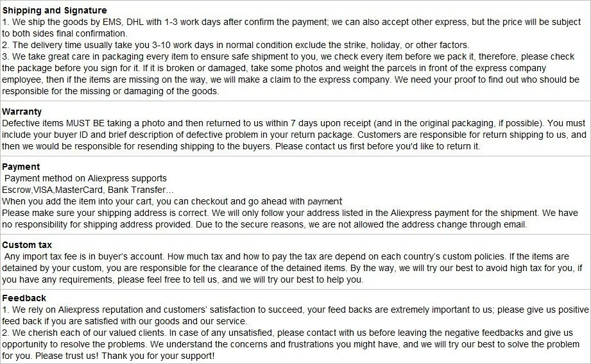Click the line about detained items clearance
Viewport: 591px width, 364px height.
pos(292,269)
